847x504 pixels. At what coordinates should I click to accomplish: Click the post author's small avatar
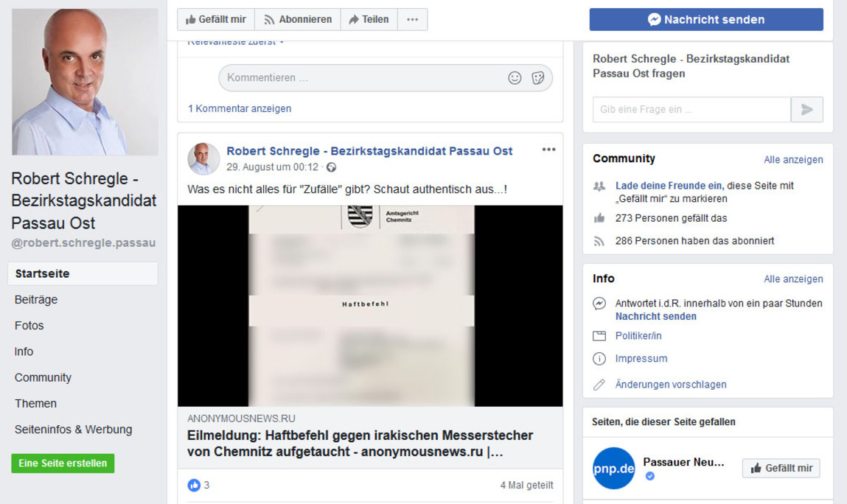(x=203, y=159)
